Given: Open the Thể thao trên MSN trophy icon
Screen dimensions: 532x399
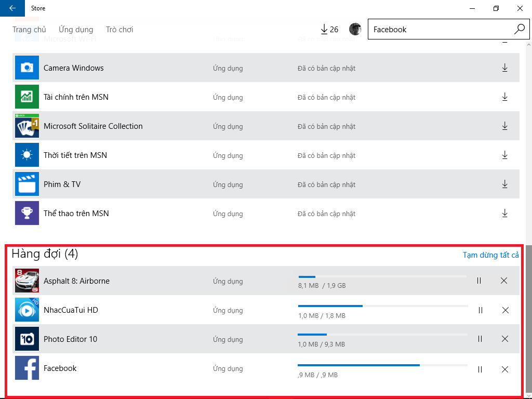Looking at the screenshot, I should [x=27, y=213].
